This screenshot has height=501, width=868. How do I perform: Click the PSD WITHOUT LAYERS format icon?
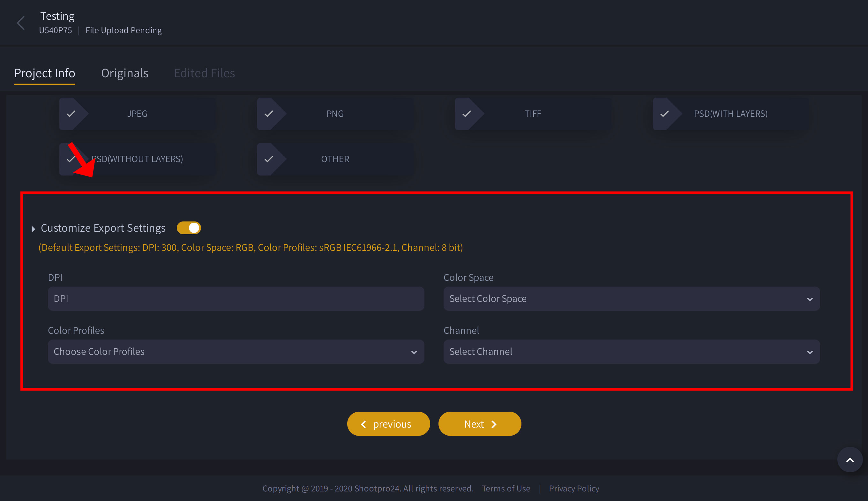[72, 159]
